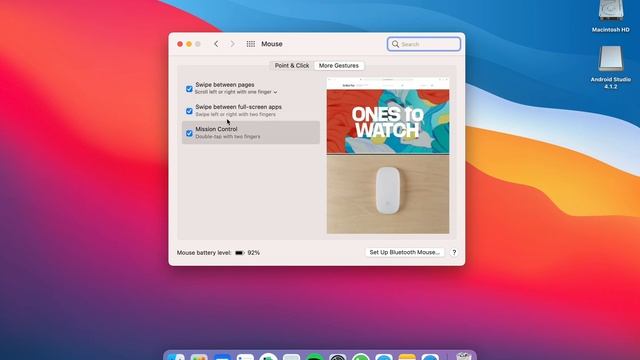Click the Swipe between full-screen apps label
This screenshot has width=640, height=360.
tap(238, 107)
